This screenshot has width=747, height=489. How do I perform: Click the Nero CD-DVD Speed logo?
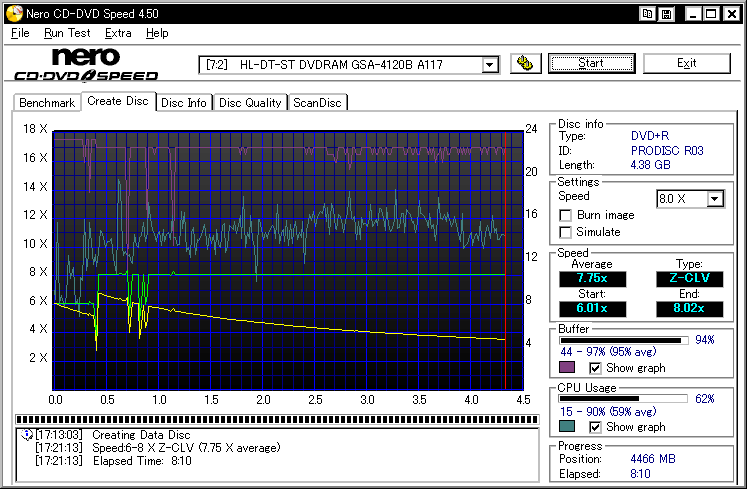(x=85, y=64)
